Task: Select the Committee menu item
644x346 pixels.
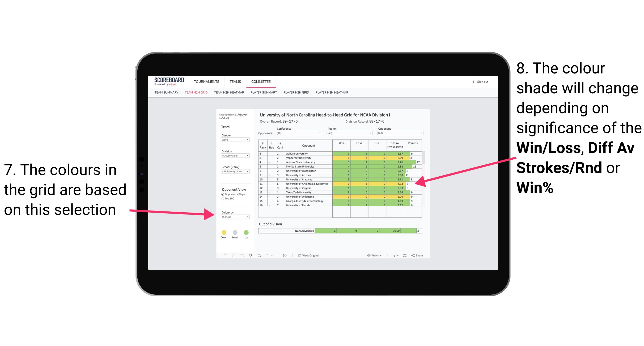Action: (x=262, y=81)
